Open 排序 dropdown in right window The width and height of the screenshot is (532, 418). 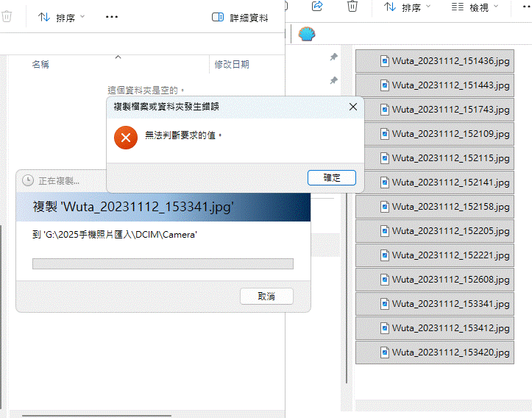407,7
